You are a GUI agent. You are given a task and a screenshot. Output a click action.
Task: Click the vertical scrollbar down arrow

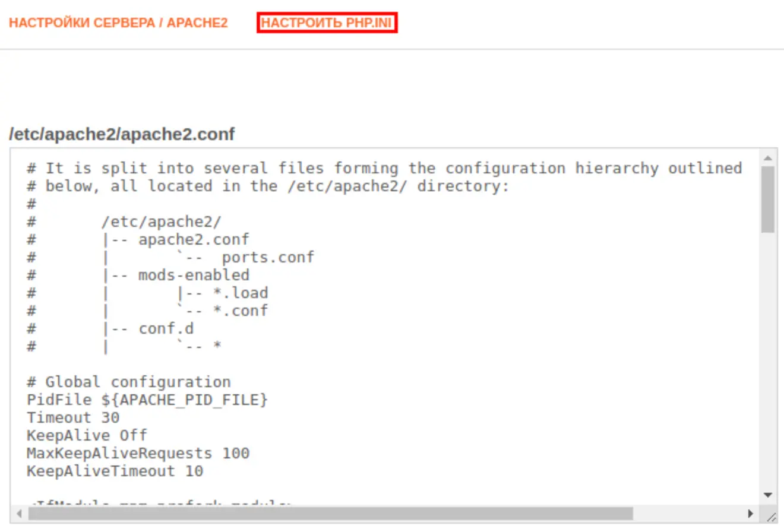(x=767, y=495)
